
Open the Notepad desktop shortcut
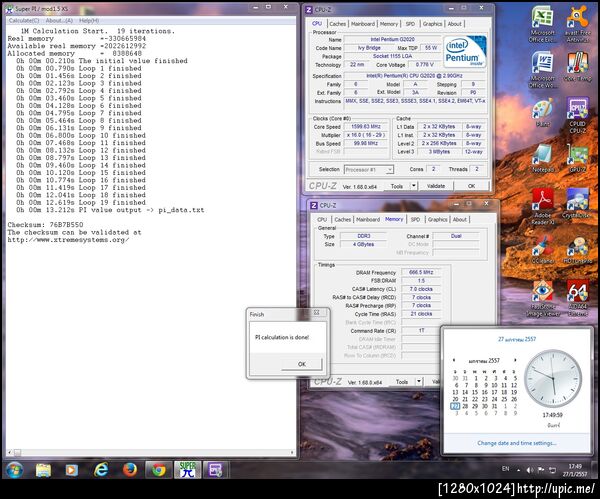543,158
